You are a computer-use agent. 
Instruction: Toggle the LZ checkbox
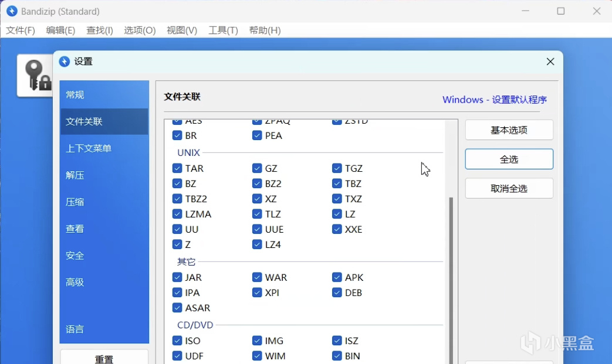click(337, 213)
